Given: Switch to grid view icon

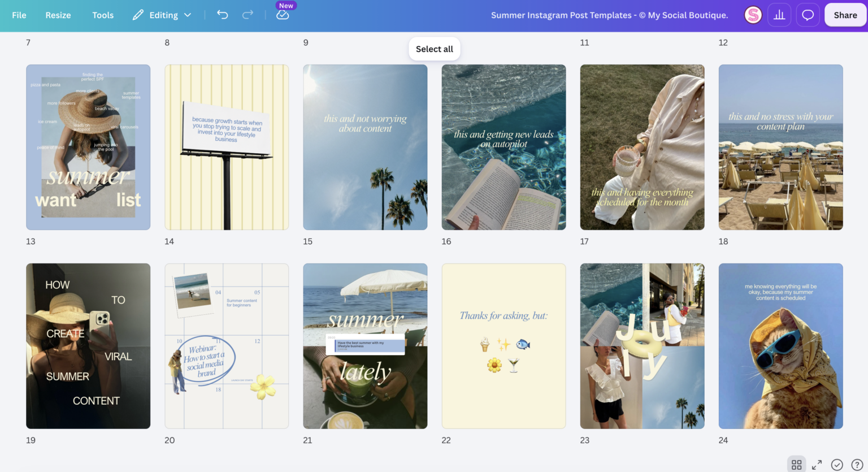Looking at the screenshot, I should tap(797, 465).
